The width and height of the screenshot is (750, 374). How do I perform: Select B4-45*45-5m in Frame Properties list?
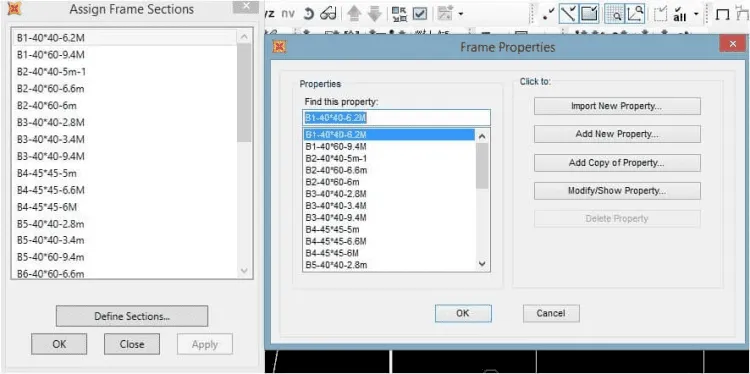pos(389,230)
